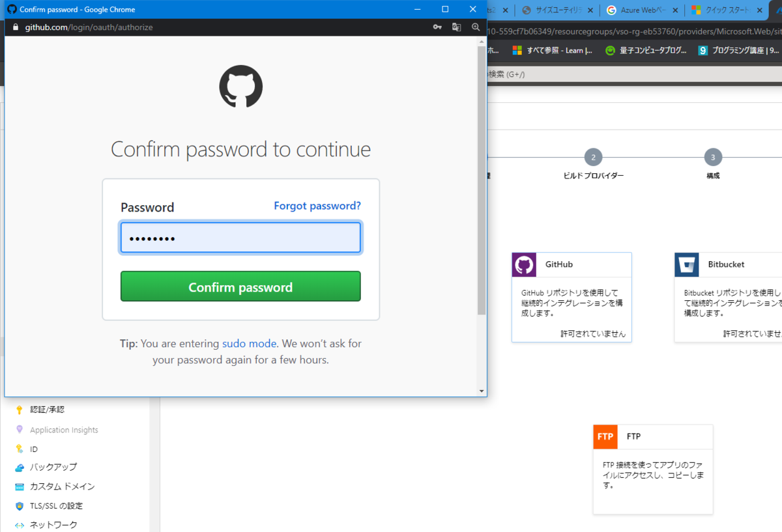The height and width of the screenshot is (532, 782).
Task: Open the 量子コンピュータブログ bookmark
Action: tap(645, 50)
